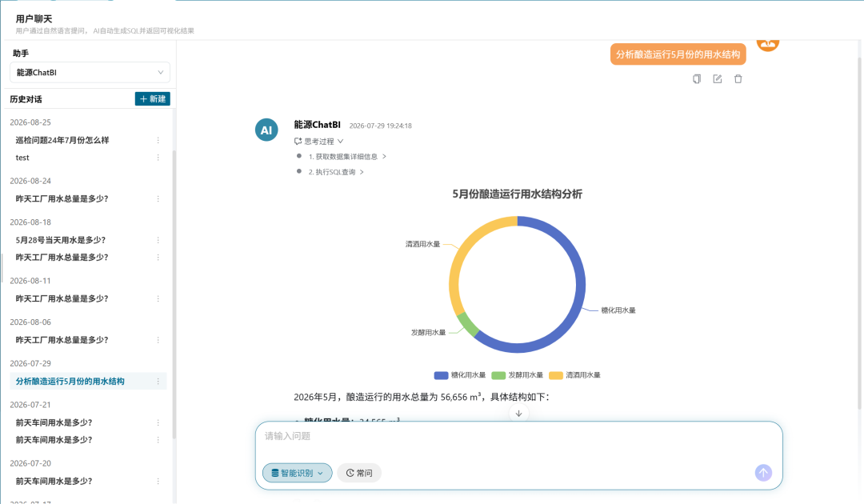
Task: Open conversation 巡检问题24年7月份怎么样
Action: tap(62, 141)
